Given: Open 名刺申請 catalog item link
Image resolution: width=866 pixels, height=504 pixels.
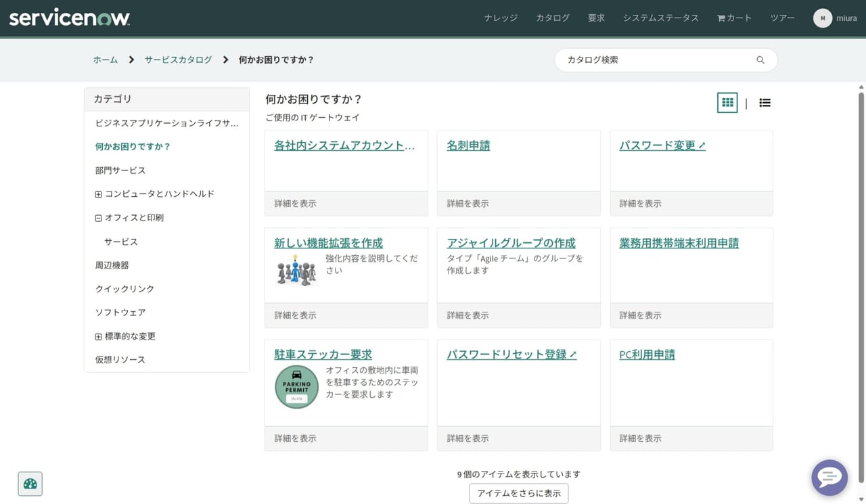Looking at the screenshot, I should (x=468, y=145).
